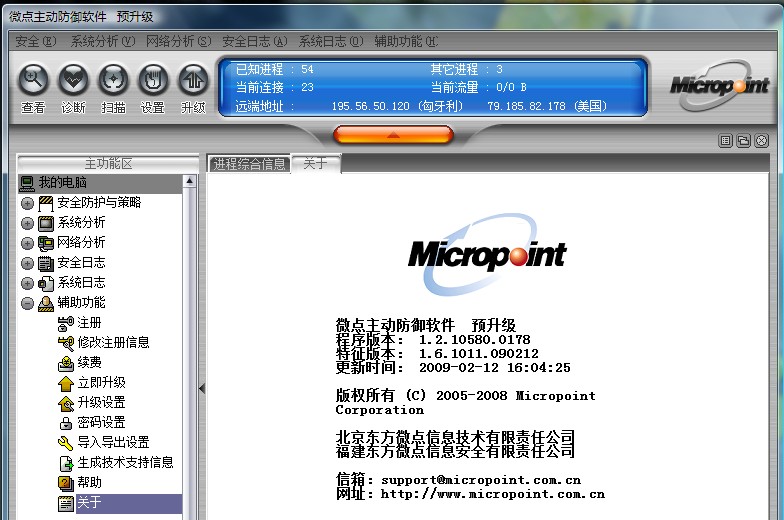Select 生成技术支持信息 tree item

(x=126, y=462)
